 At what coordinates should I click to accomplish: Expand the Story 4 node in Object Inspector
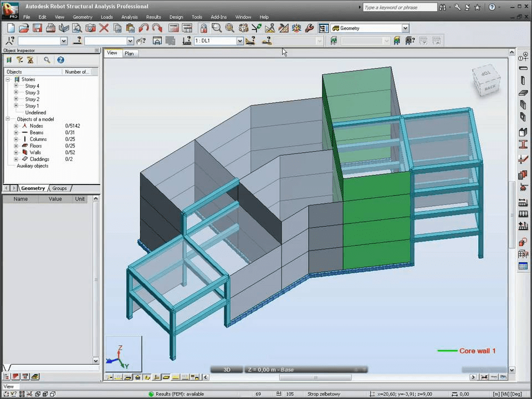(16, 86)
